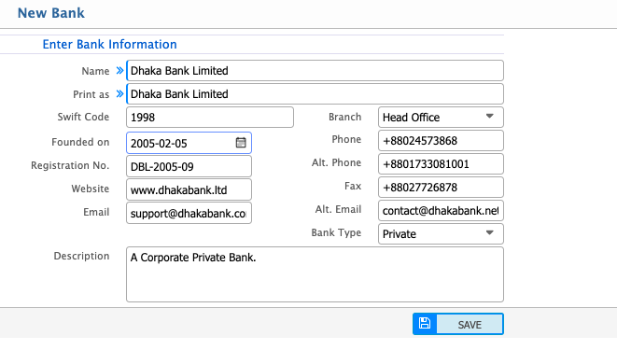617x364 pixels.
Task: Click the double-arrow icon beside Print as
Action: pos(119,93)
